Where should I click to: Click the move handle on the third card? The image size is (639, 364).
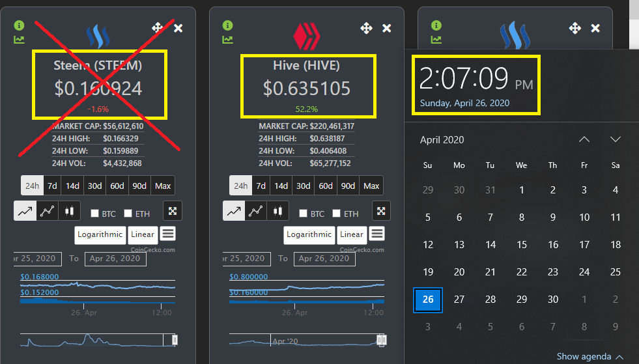575,28
